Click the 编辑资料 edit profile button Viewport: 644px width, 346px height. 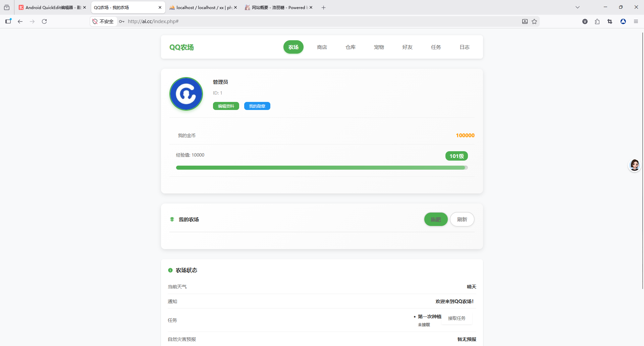tap(226, 106)
